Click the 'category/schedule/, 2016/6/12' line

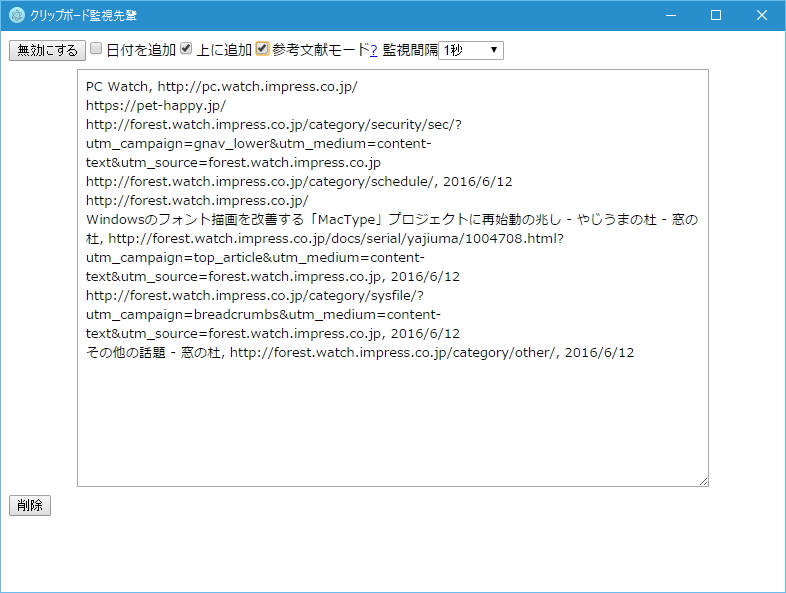tap(299, 181)
